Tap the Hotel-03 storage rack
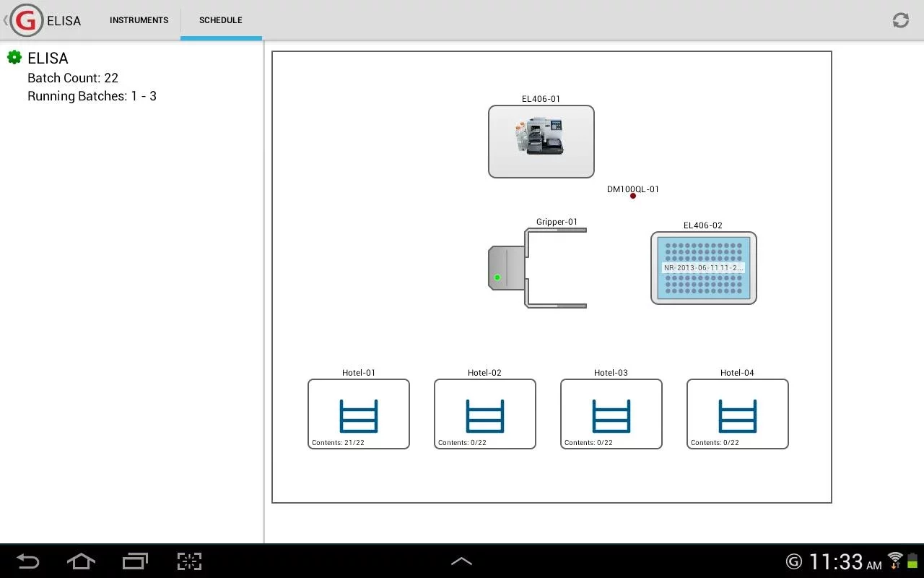The width and height of the screenshot is (924, 578). click(611, 414)
